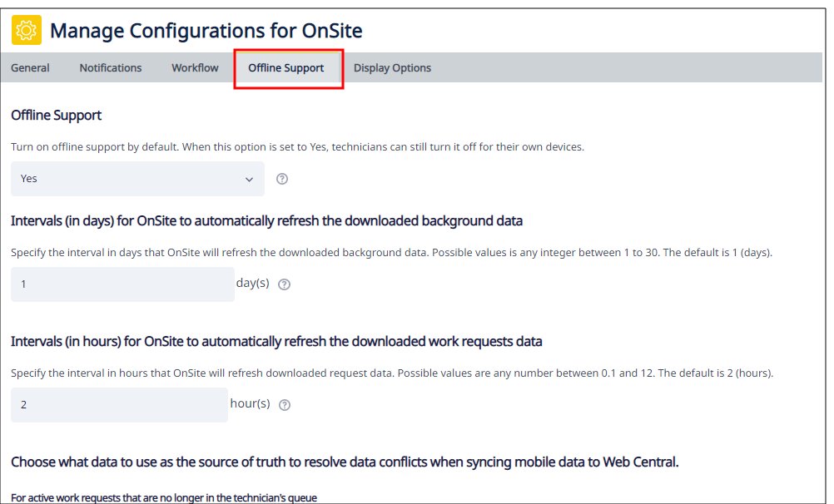Click the Intervals (in days) heading
Screen dimensions: 834x504
coord(266,221)
